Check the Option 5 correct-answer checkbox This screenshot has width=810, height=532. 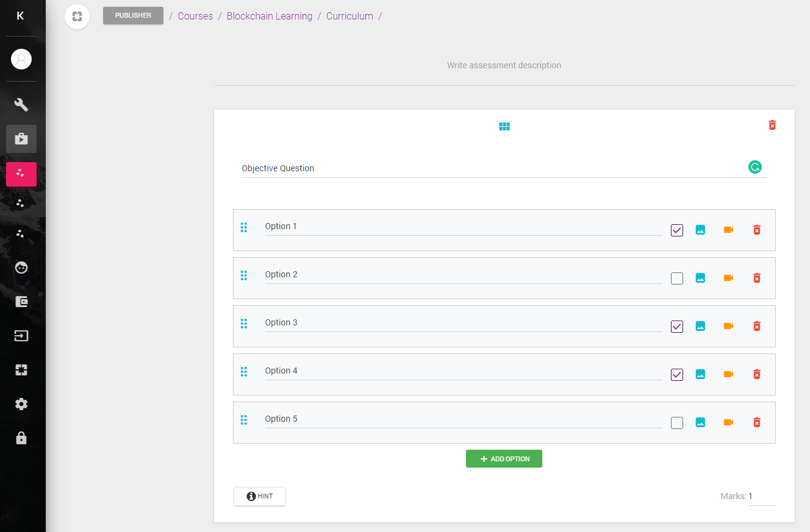(677, 423)
